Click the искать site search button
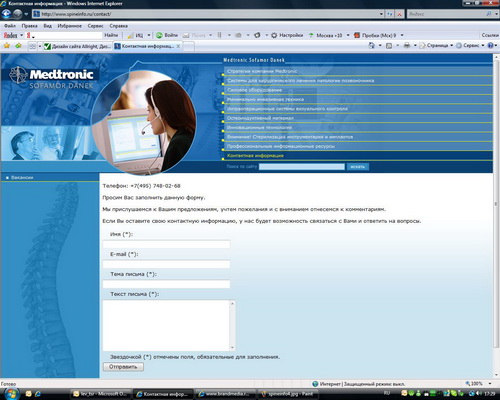Screen dimensions: 500x400 pyautogui.click(x=358, y=166)
